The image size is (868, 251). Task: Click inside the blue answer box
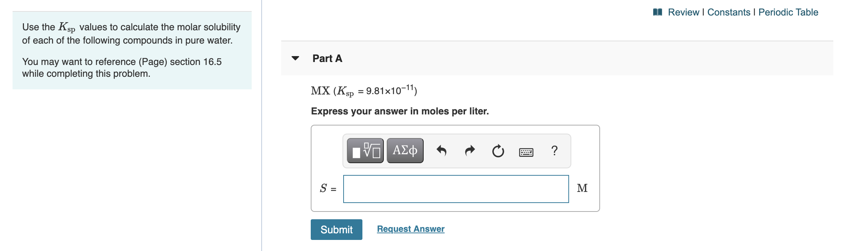pyautogui.click(x=456, y=188)
